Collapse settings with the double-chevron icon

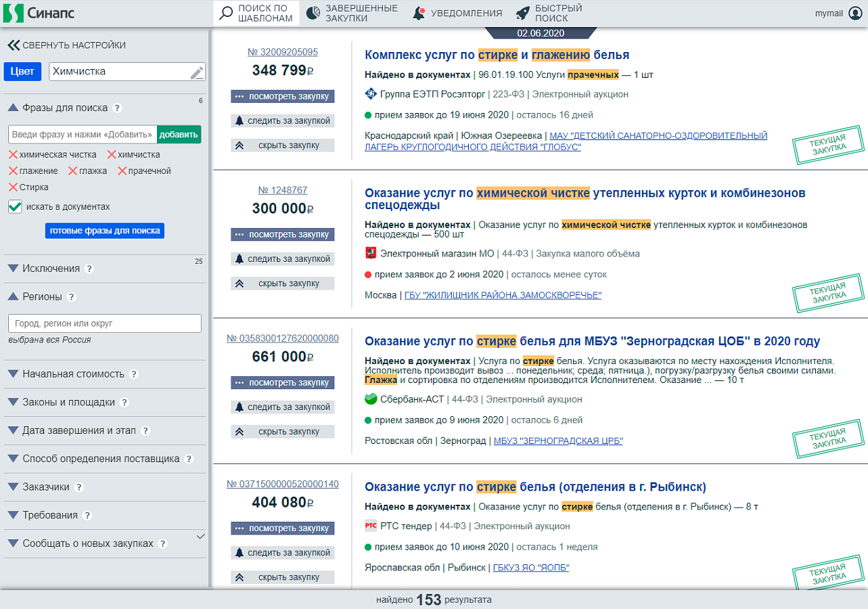pos(14,45)
